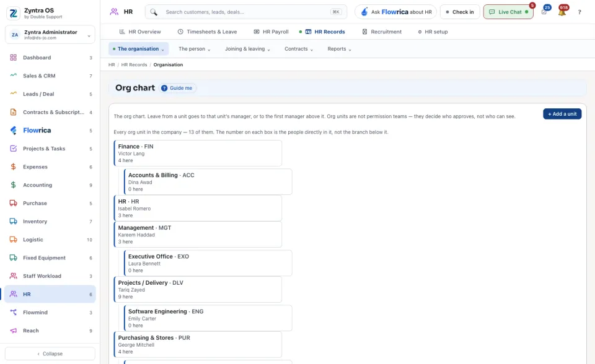Click the Fixed Equipment truck icon
The width and height of the screenshot is (595, 364).
(x=13, y=258)
